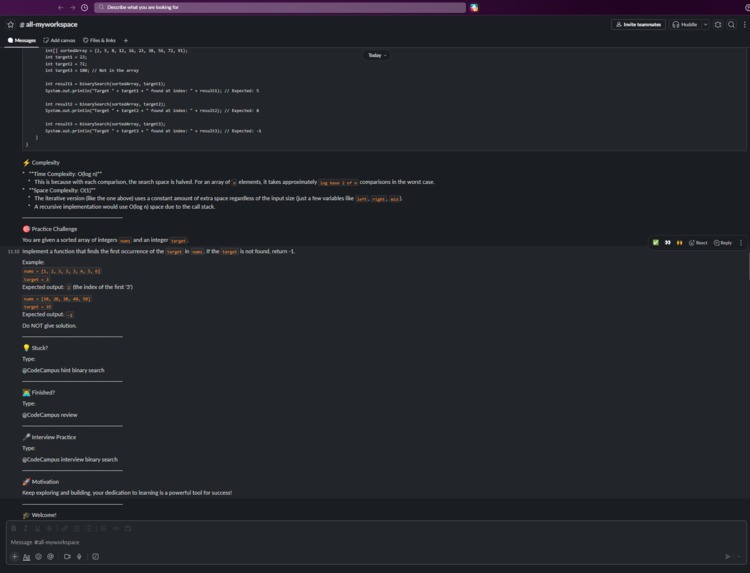Toggle bulleted list formatting in composer
This screenshot has height=573, width=750.
[89, 528]
